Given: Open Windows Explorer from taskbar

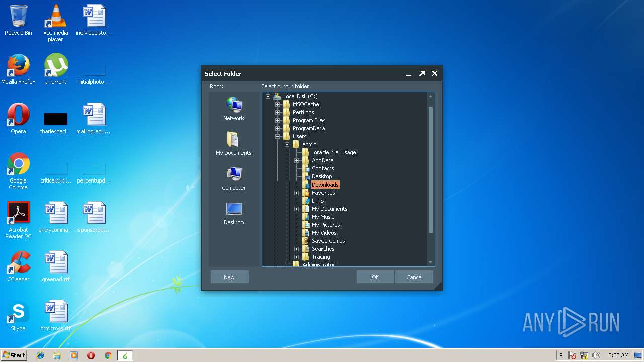Looking at the screenshot, I should tap(57, 355).
